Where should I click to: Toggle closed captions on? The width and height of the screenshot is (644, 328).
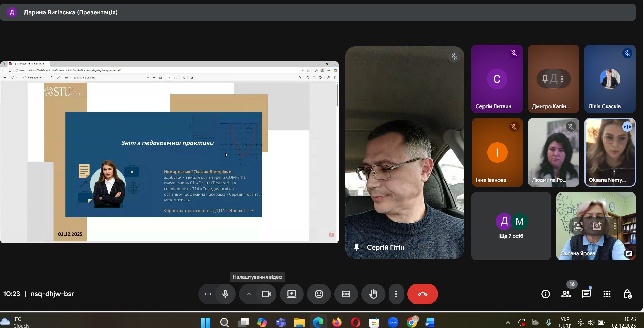(x=346, y=294)
